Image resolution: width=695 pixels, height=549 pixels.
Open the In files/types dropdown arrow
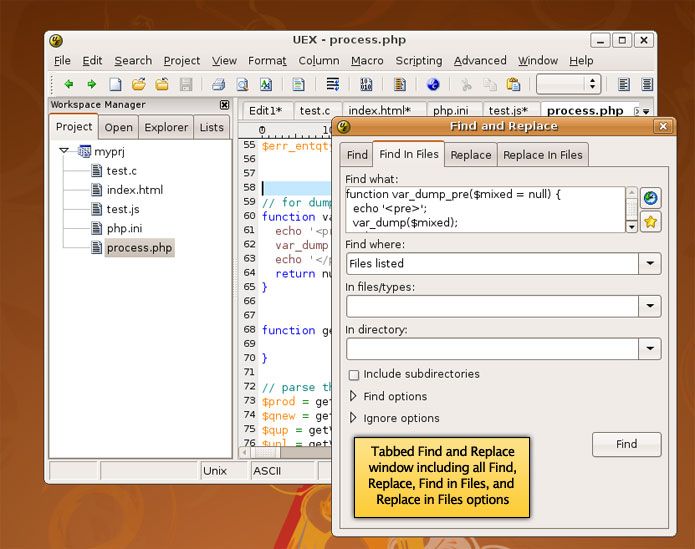pos(650,306)
